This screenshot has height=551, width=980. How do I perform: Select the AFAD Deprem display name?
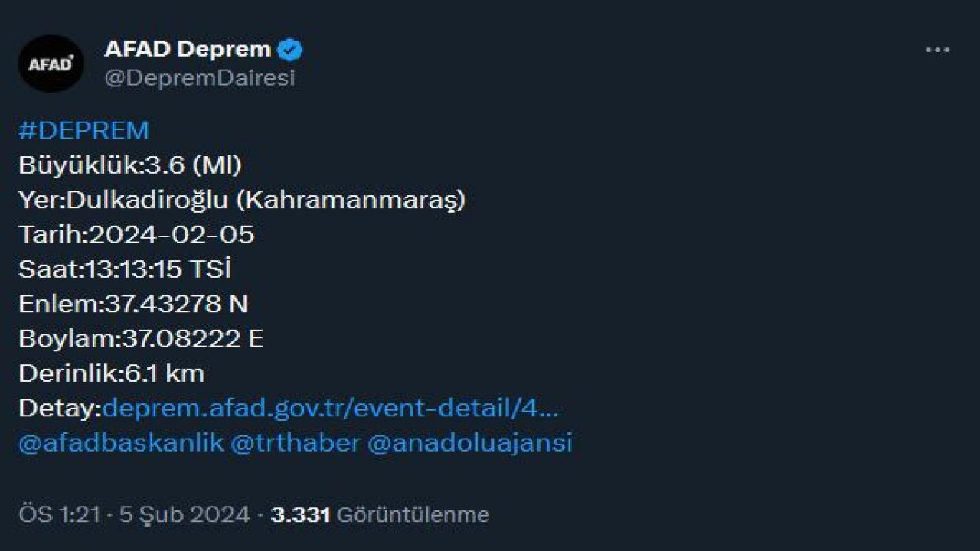188,48
